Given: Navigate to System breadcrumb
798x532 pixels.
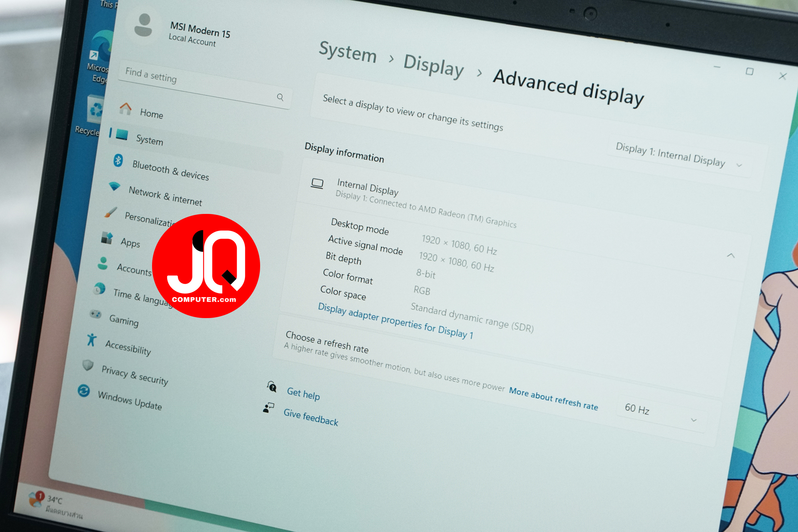Looking at the screenshot, I should [x=348, y=52].
